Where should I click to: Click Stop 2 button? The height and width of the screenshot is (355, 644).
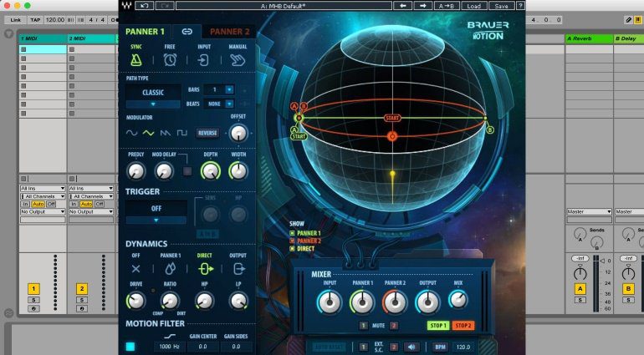tap(463, 326)
